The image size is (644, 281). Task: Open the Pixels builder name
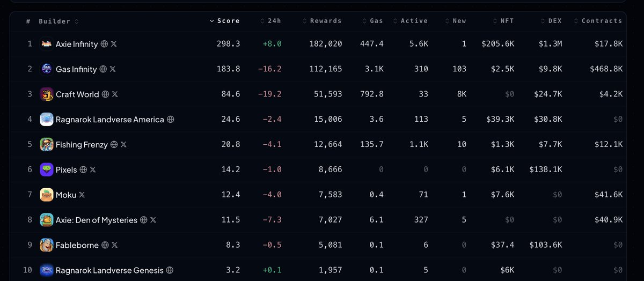click(x=67, y=169)
